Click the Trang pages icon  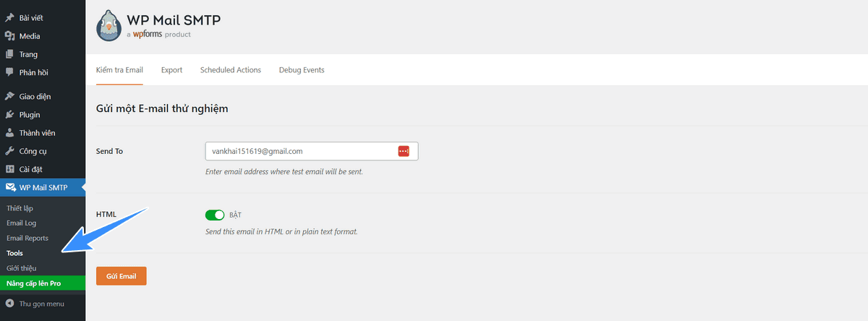(x=9, y=54)
